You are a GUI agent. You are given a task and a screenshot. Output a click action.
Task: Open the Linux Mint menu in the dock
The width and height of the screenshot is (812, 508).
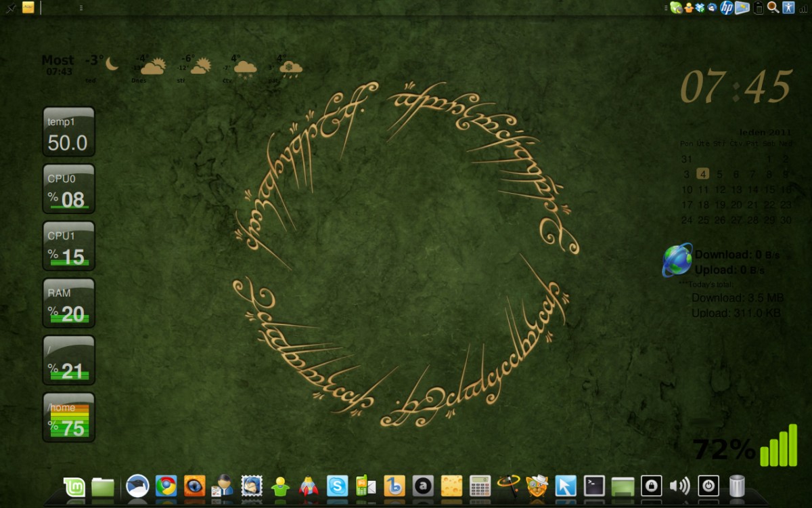[74, 486]
